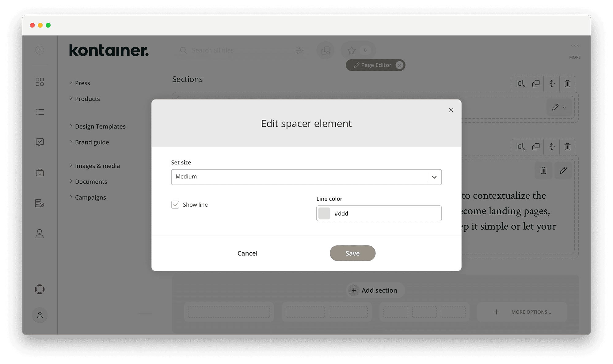Duplicate the top section via copy icon
This screenshot has height=364, width=613.
point(535,84)
